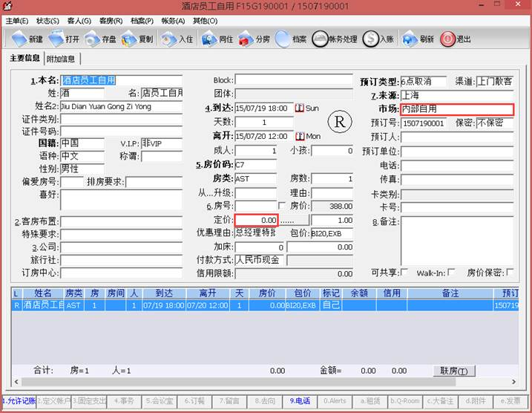Open the 客房(R) menu

(x=111, y=21)
